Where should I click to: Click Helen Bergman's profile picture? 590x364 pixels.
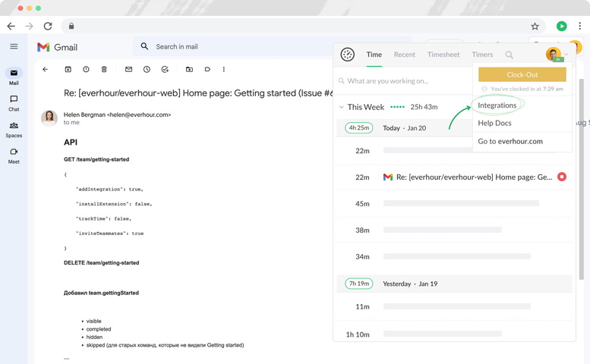coord(49,118)
